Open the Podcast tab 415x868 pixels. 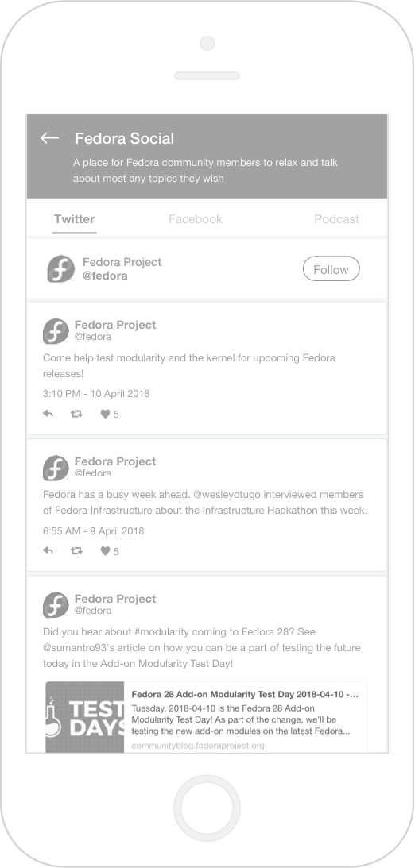tap(337, 219)
